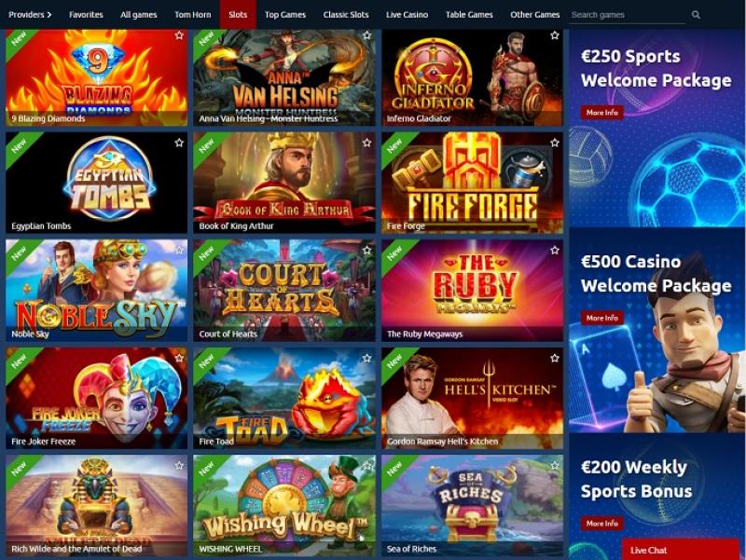Viewport: 746px width, 560px height.
Task: Open the Classic Slots tab
Action: (346, 15)
